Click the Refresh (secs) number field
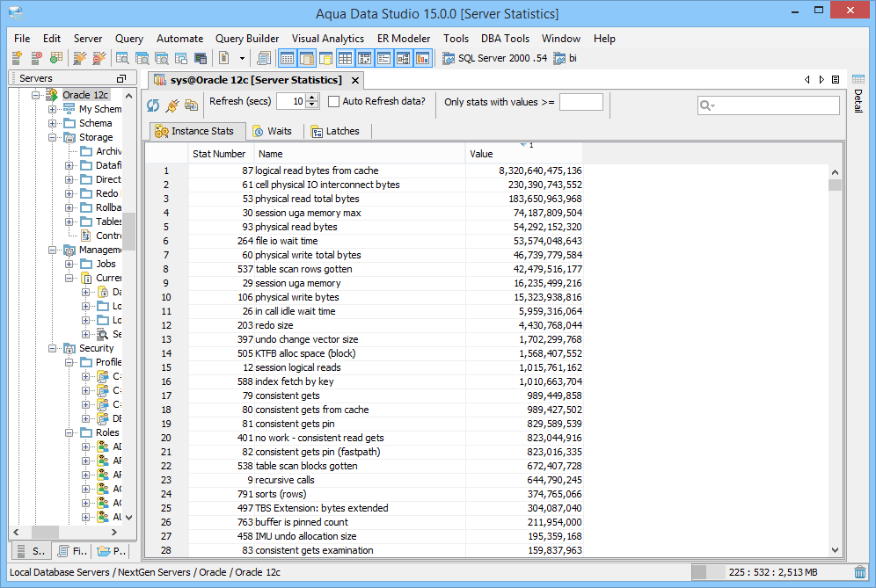The width and height of the screenshot is (876, 588). 292,102
